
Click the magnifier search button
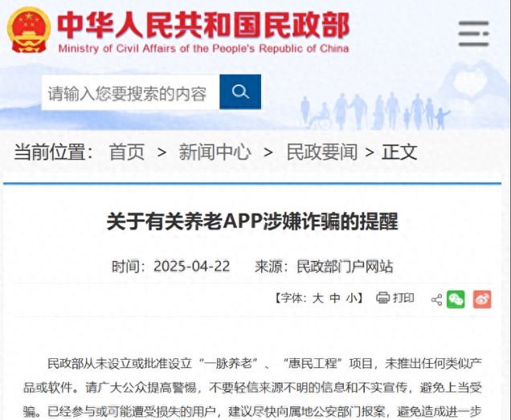pos(240,92)
